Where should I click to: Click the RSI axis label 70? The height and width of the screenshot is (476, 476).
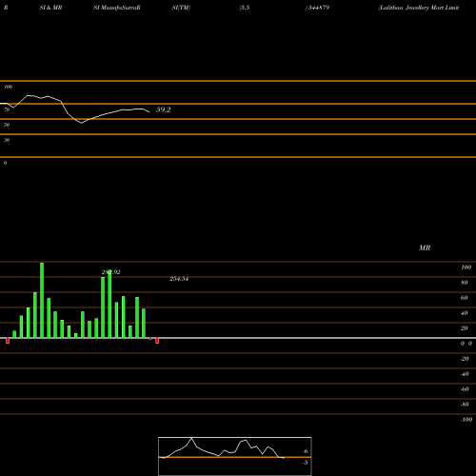[x=7, y=109]
